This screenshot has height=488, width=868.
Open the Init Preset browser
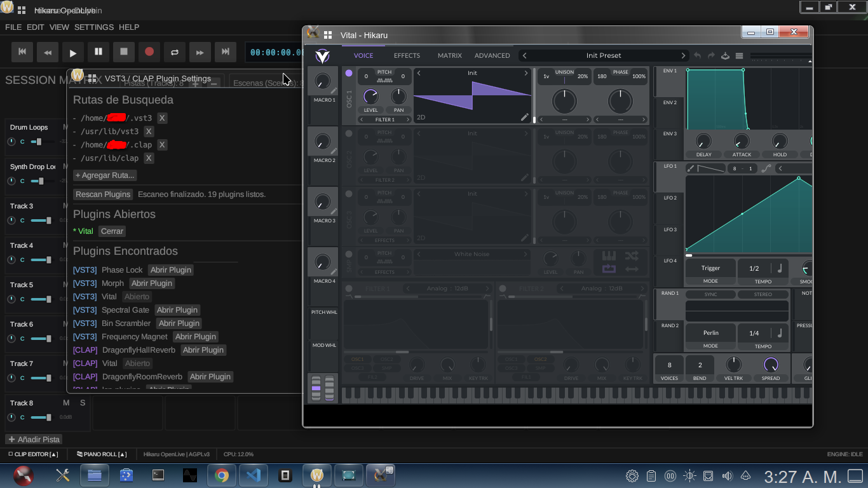pyautogui.click(x=604, y=56)
